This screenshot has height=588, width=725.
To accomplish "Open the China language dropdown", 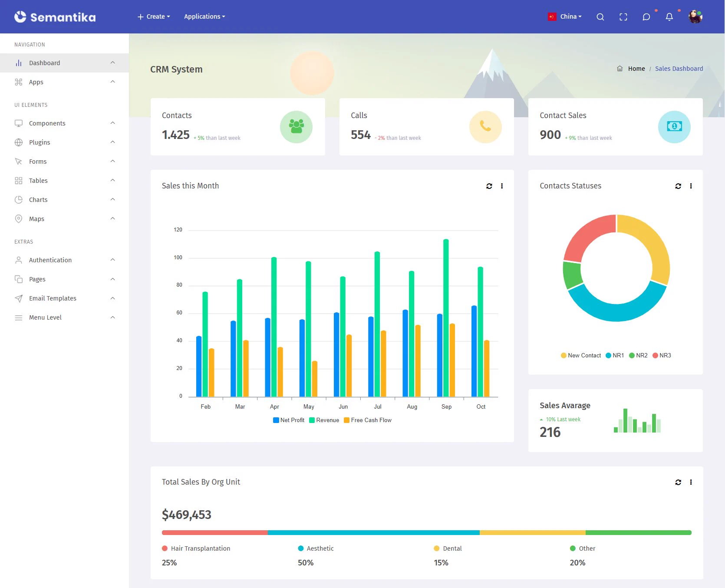I will 565,17.
